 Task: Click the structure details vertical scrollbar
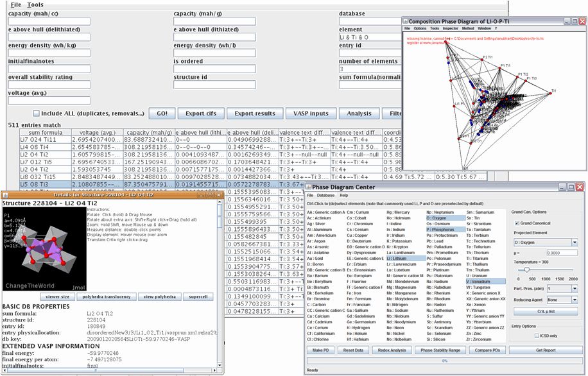(220, 284)
